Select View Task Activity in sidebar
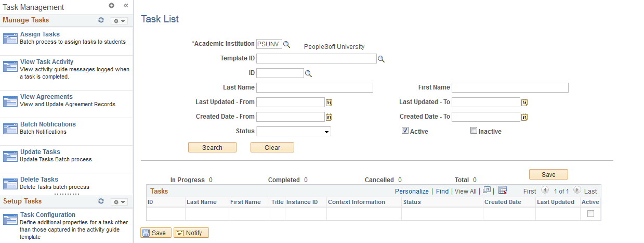Image resolution: width=644 pixels, height=243 pixels. (47, 62)
